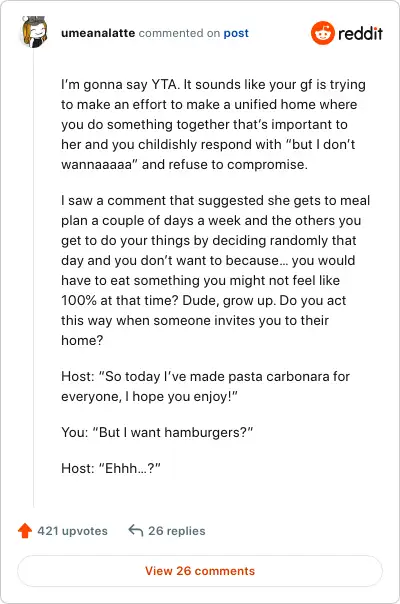This screenshot has height=604, width=400.
Task: Select the "421 upvotes" label
Action: (x=72, y=531)
